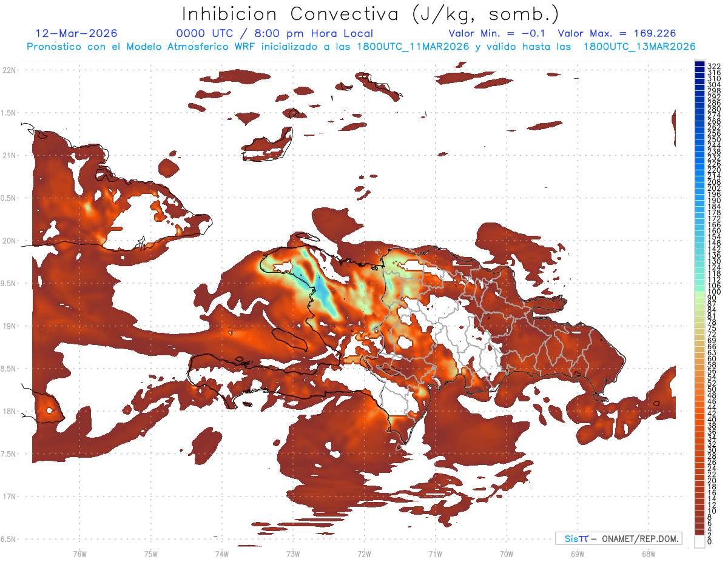The height and width of the screenshot is (562, 728).
Task: Click the "20N" latitude label
Action: (x=10, y=241)
